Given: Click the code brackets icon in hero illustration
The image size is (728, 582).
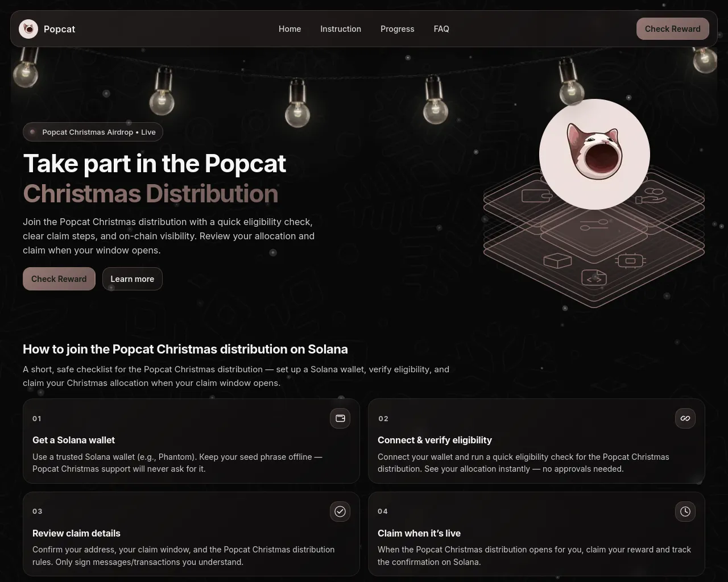Looking at the screenshot, I should (594, 278).
